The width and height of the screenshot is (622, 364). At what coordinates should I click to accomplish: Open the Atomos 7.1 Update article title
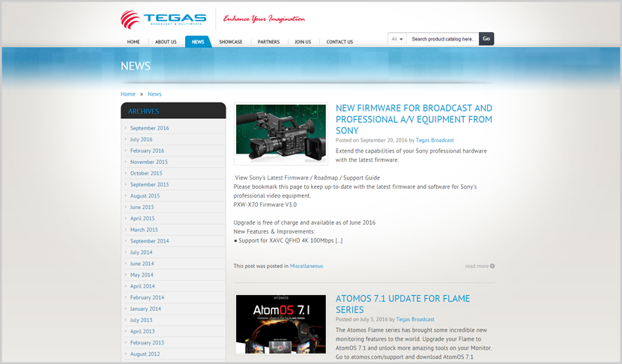(x=402, y=304)
